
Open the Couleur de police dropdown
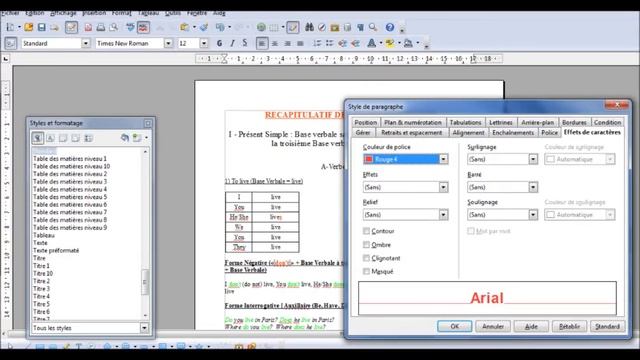[x=443, y=159]
